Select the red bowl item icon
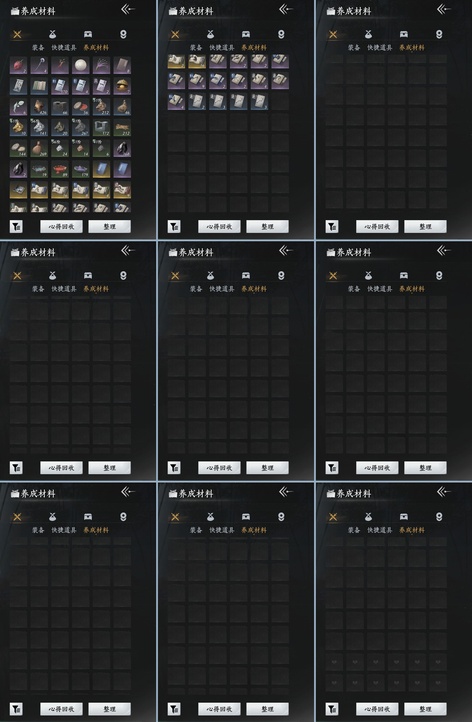472x722 pixels. (60, 169)
